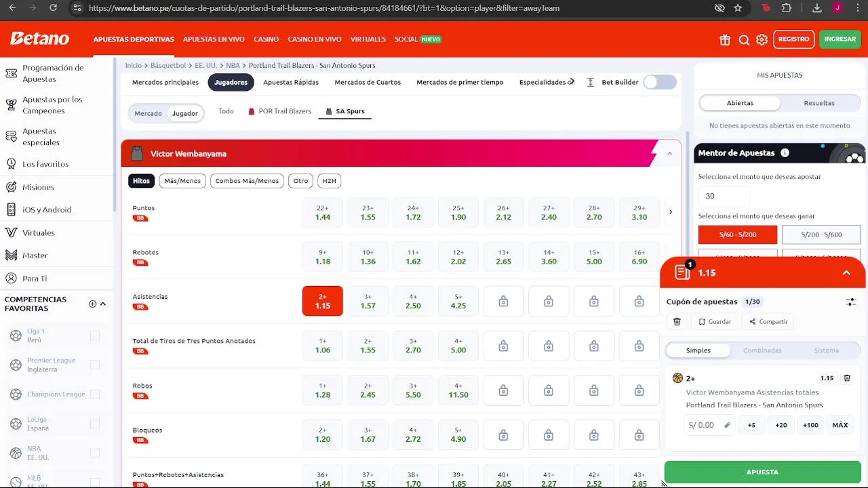868x488 pixels.
Task: Check the Champions League checkbox
Action: pyautogui.click(x=95, y=394)
